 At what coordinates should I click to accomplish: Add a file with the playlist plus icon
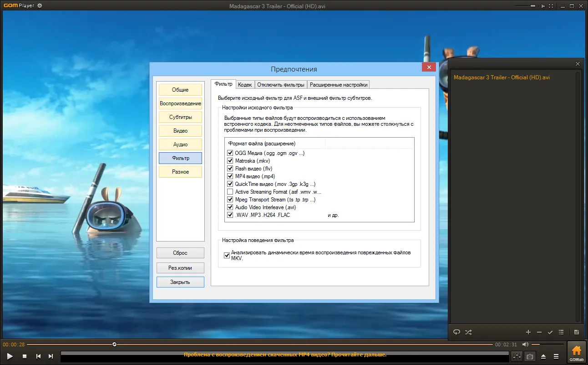point(528,332)
